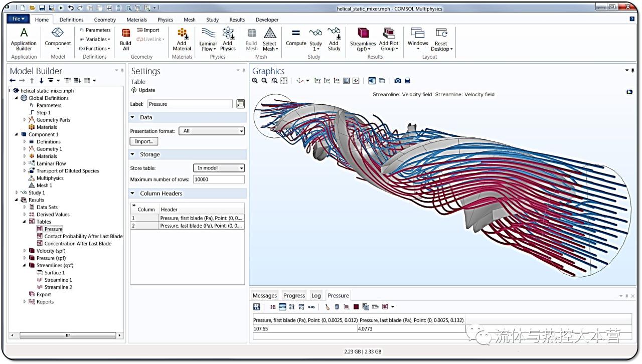This screenshot has height=364, width=642.
Task: Click the Maximum number of rows field
Action: pos(219,179)
